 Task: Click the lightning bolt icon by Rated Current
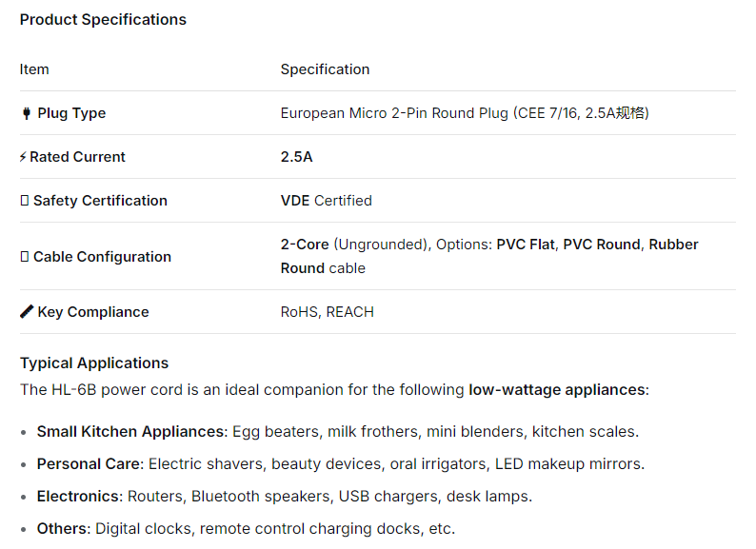point(23,157)
